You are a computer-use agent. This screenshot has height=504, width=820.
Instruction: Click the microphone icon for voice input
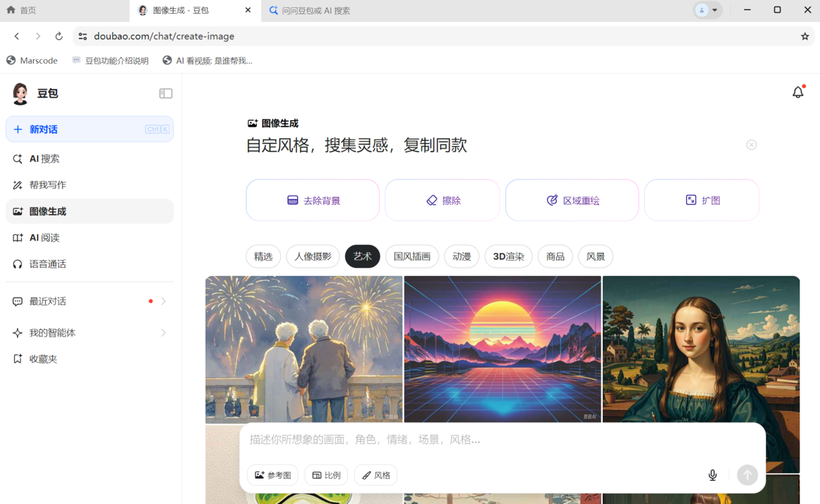[712, 475]
